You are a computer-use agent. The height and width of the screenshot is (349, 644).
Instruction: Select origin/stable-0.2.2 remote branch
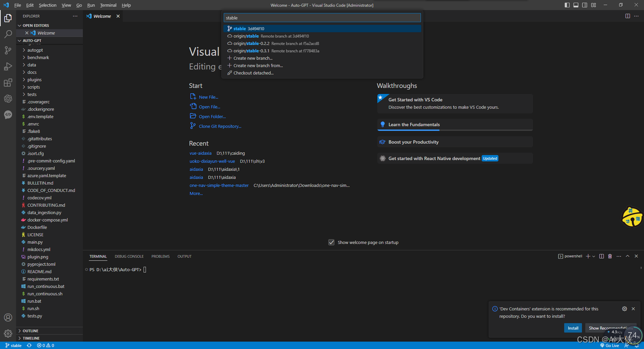322,43
